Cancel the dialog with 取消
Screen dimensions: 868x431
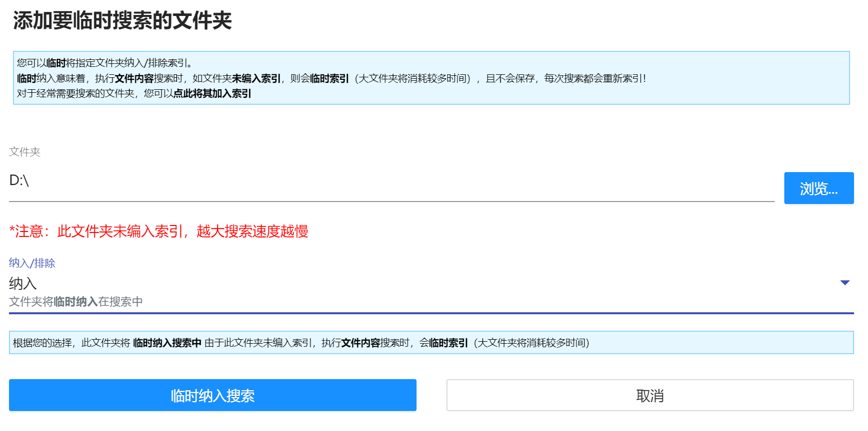(x=649, y=396)
